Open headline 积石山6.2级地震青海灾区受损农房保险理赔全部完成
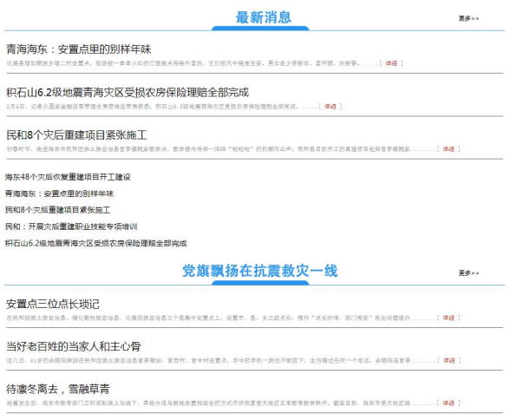Viewport: 512px width, 420px height. pos(128,93)
